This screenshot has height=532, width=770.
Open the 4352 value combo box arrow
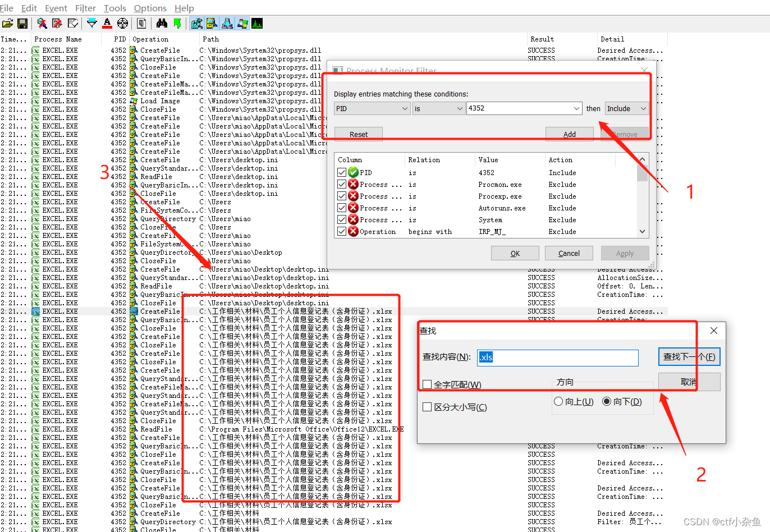coord(576,108)
